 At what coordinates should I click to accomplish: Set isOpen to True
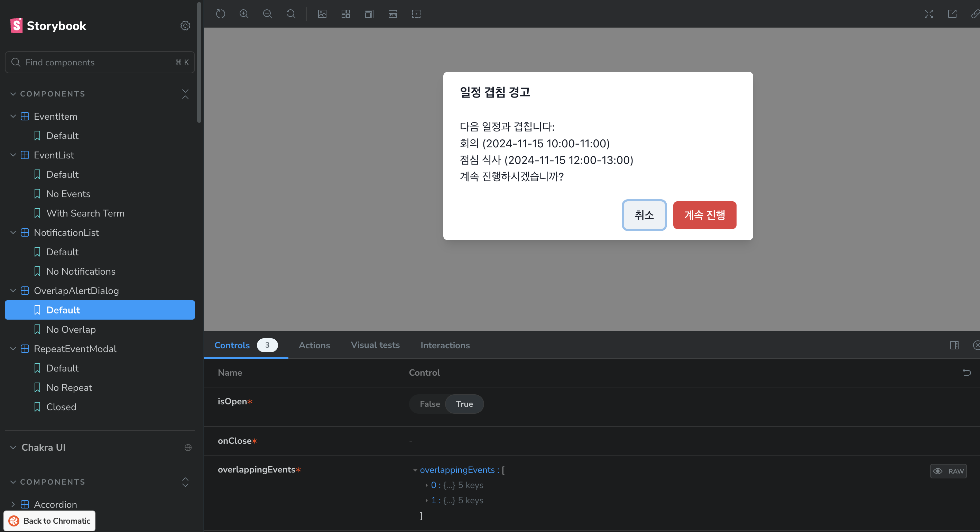(464, 404)
